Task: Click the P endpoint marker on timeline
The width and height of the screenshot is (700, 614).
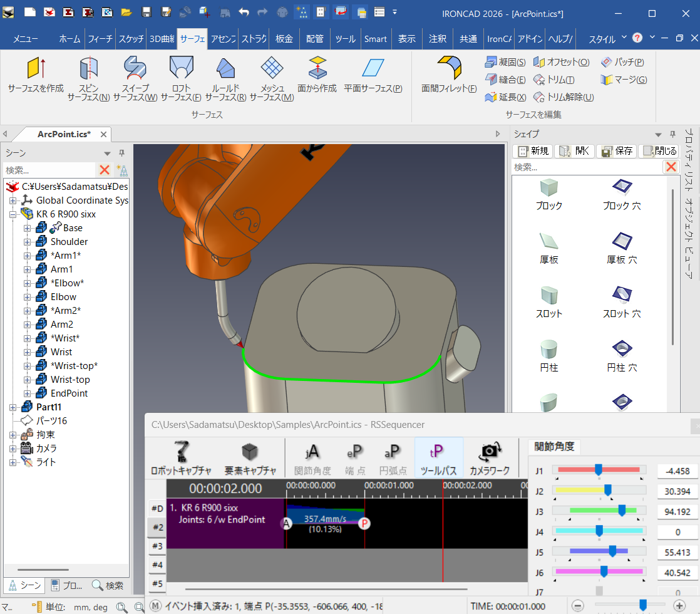Action: coord(364,523)
